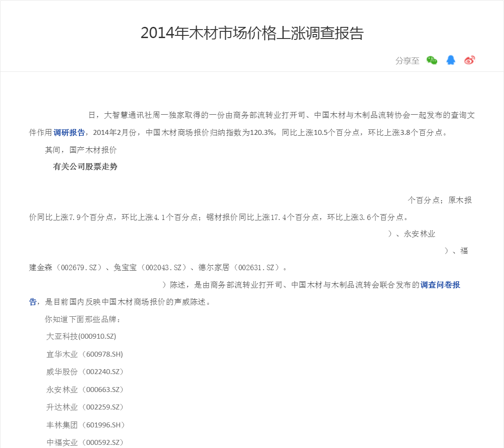Click 兔宝宝（002043.SZ） in the paragraph

click(x=150, y=267)
